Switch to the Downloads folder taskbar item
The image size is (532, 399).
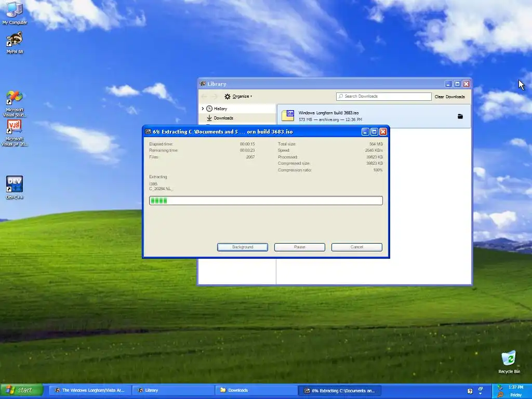click(256, 391)
